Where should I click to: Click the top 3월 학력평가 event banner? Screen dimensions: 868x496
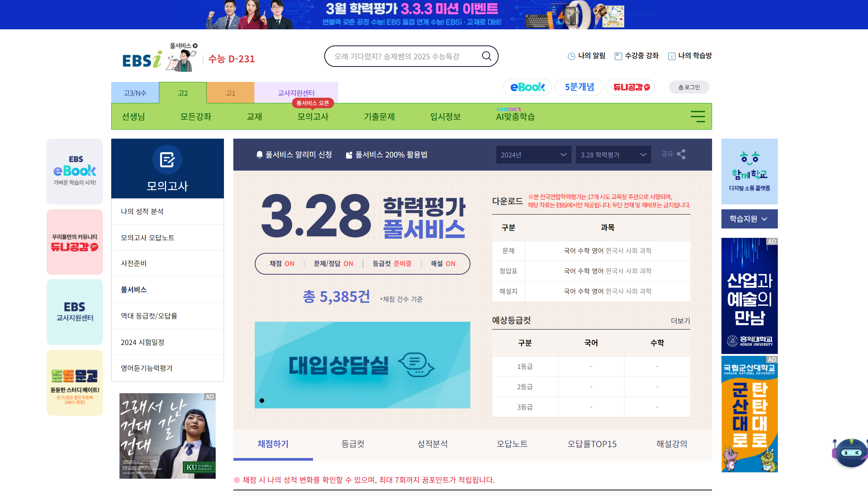tap(434, 15)
